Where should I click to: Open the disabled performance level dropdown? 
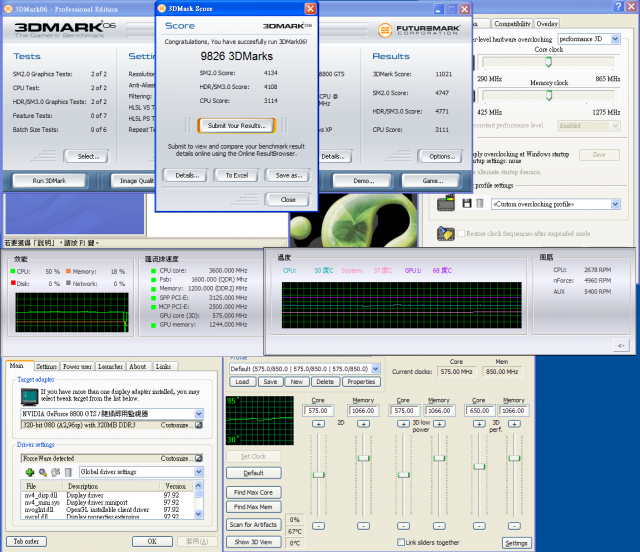tap(615, 126)
